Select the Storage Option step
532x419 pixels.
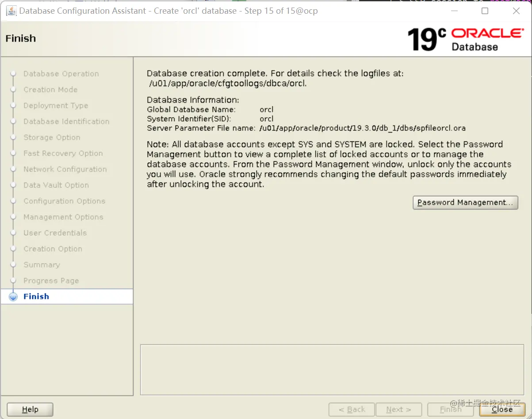click(52, 137)
